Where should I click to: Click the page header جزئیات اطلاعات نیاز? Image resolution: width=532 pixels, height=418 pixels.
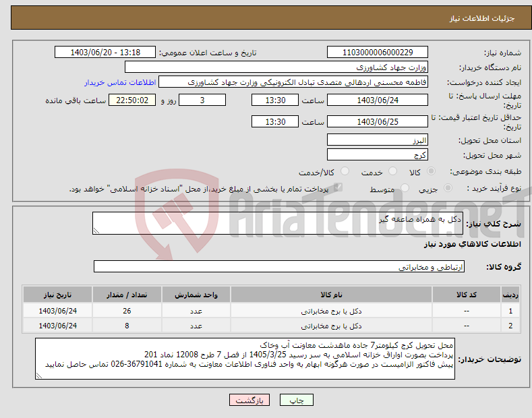[x=482, y=18]
